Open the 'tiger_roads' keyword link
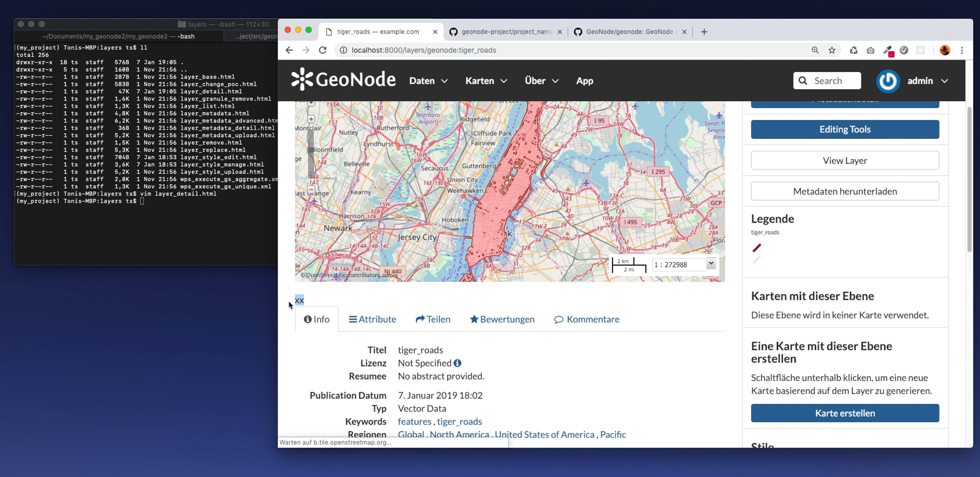Image resolution: width=980 pixels, height=477 pixels. point(459,421)
